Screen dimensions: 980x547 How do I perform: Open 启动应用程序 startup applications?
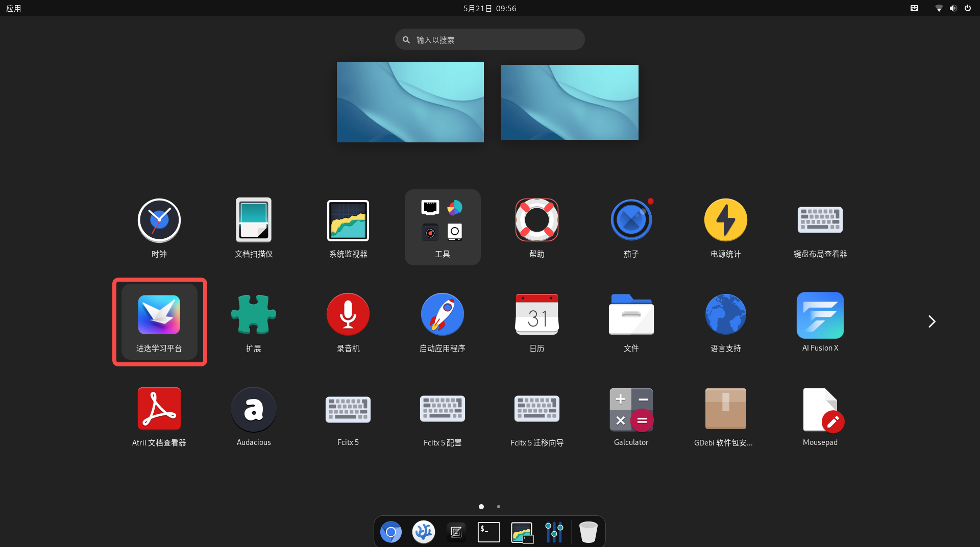(x=443, y=322)
